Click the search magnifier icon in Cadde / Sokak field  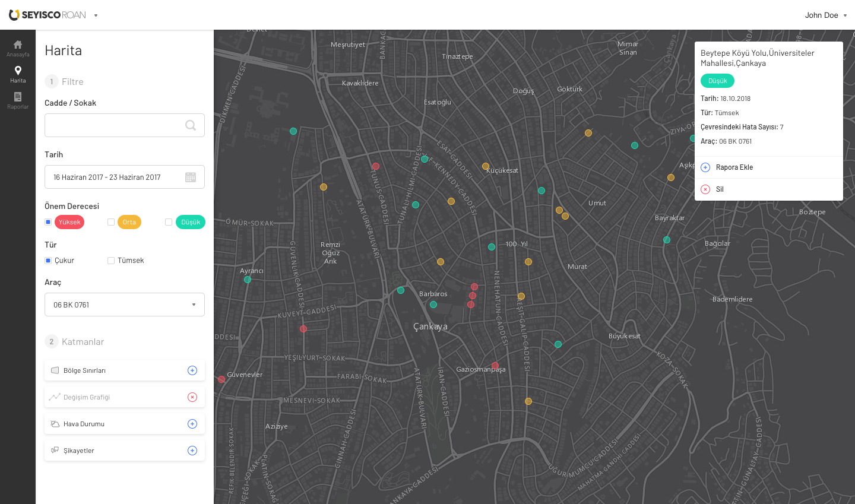(x=191, y=125)
